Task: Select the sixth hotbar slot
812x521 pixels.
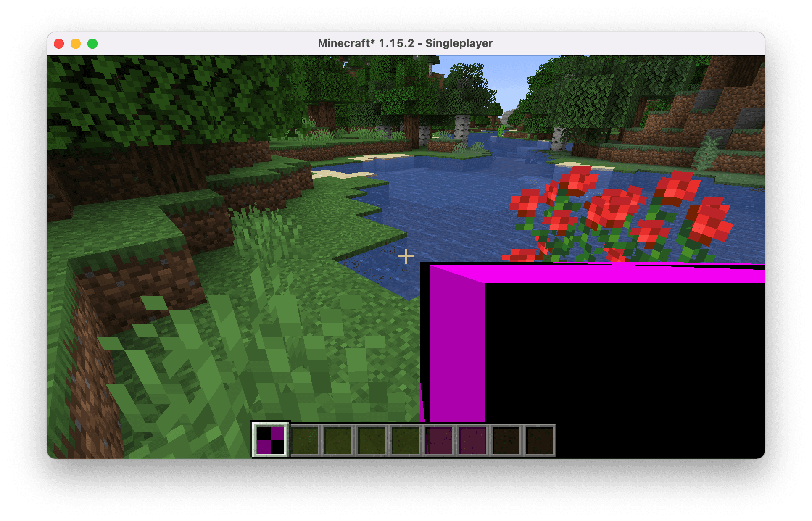Action: [x=439, y=440]
